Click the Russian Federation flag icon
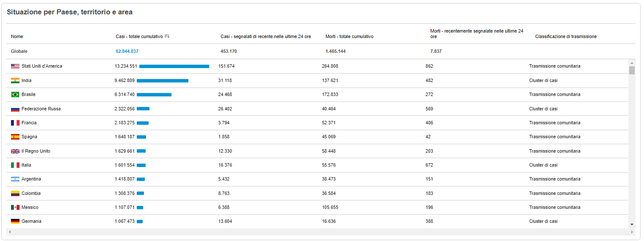The height and width of the screenshot is (241, 644). 15,109
